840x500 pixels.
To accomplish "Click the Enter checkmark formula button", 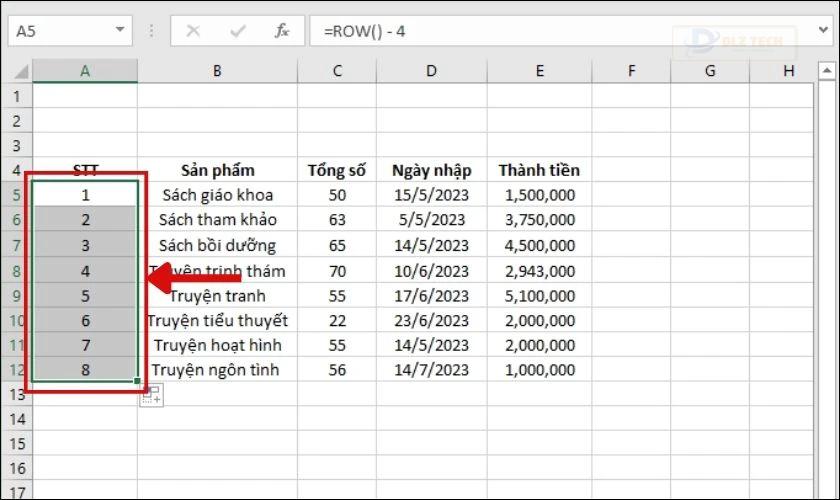I will pos(237,31).
